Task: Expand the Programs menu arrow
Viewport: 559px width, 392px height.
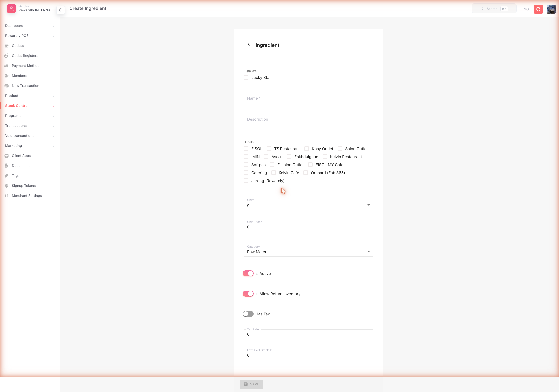Action: point(53,116)
